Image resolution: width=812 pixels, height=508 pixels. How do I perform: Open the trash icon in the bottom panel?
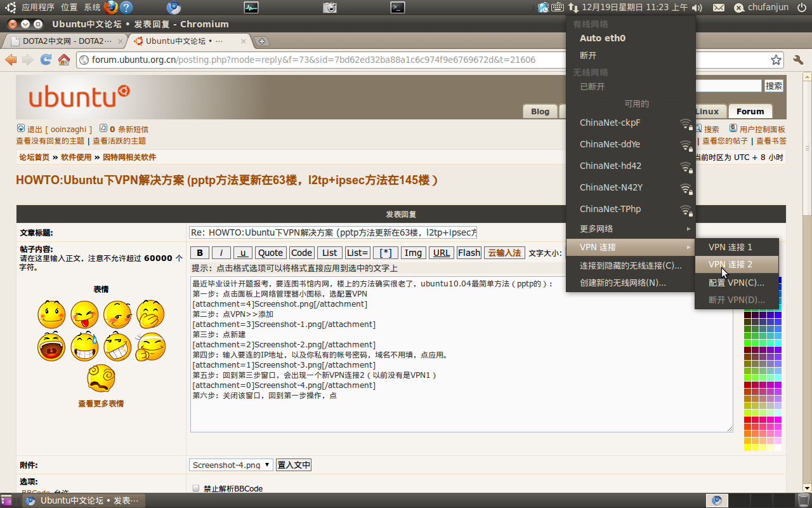803,500
